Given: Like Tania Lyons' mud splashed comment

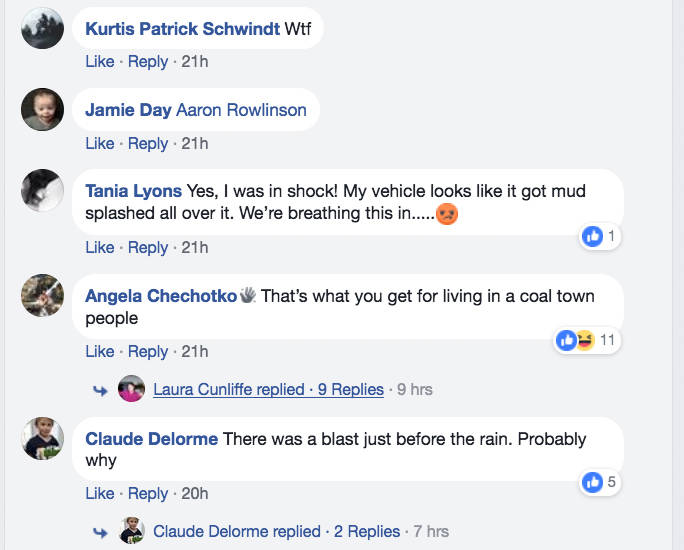Looking at the screenshot, I should (x=99, y=247).
